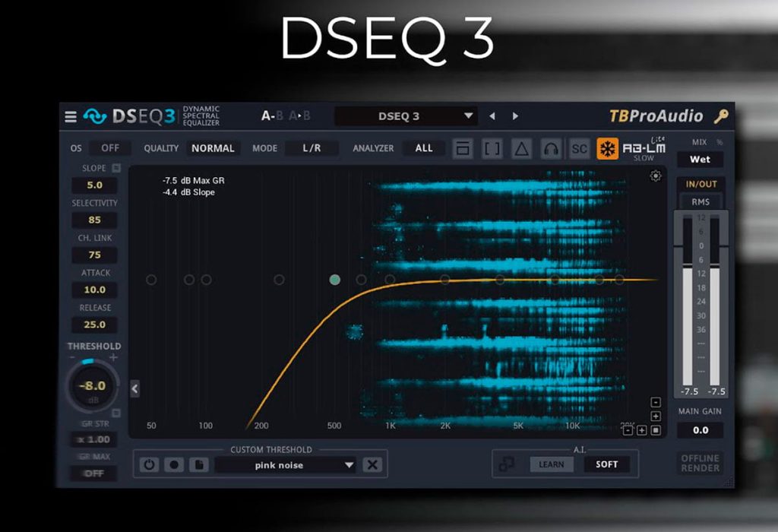Screen dimensions: 778x532
Task: Toggle the headphones solo icon
Action: (550, 148)
